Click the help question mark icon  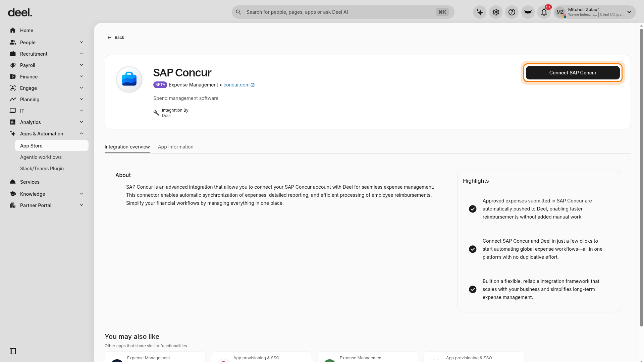point(512,12)
